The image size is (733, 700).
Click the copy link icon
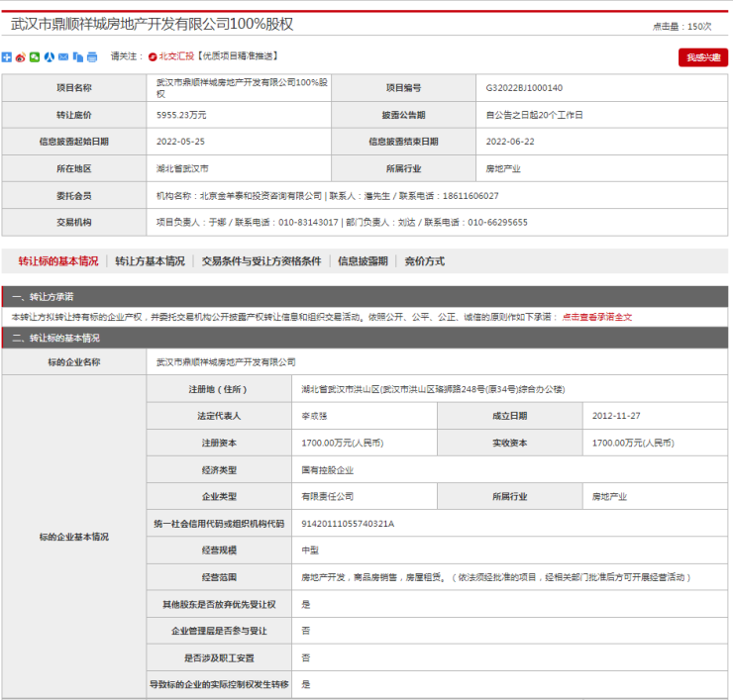(77, 57)
